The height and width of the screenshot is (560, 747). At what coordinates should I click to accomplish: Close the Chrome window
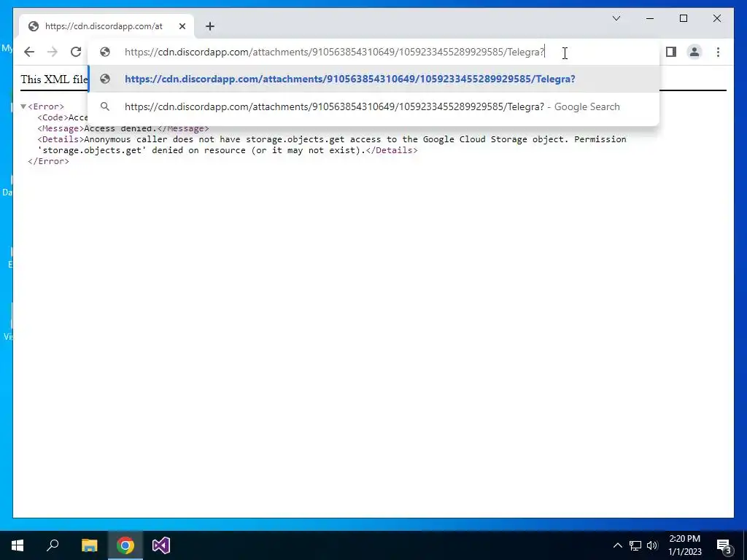click(x=716, y=18)
